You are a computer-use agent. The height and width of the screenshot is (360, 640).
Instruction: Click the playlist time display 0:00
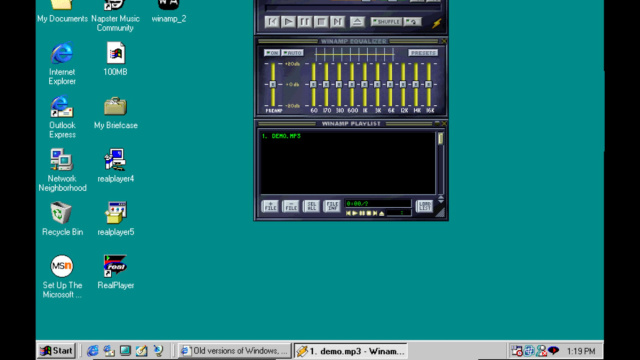coord(378,204)
